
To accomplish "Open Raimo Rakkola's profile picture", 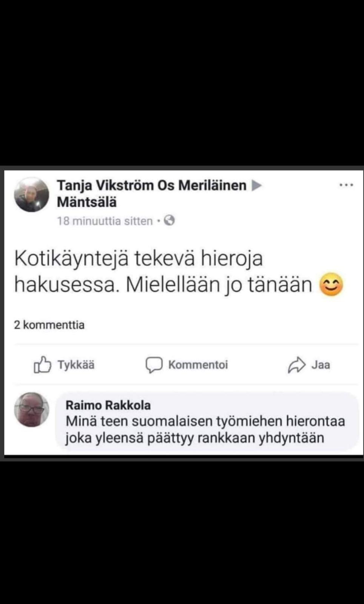I will click(32, 410).
